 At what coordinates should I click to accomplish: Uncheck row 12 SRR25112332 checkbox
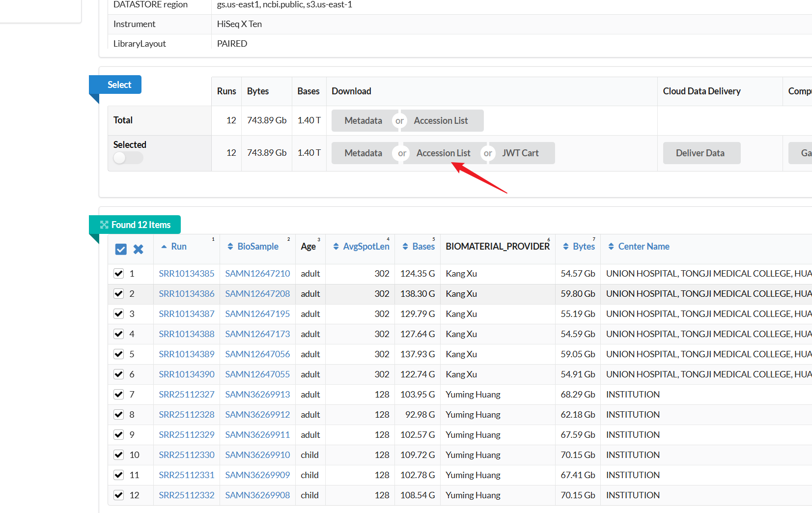[x=118, y=495]
